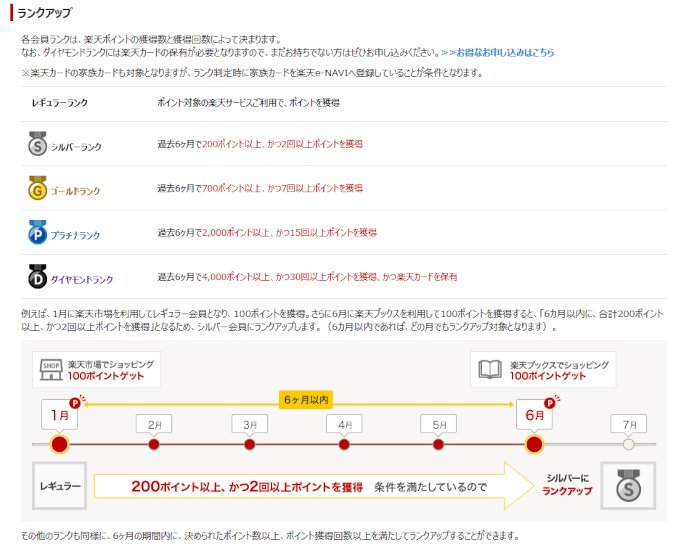Viewport: 681px width, 550px height.
Task: Click the Platinum rank medal icon
Action: [37, 232]
